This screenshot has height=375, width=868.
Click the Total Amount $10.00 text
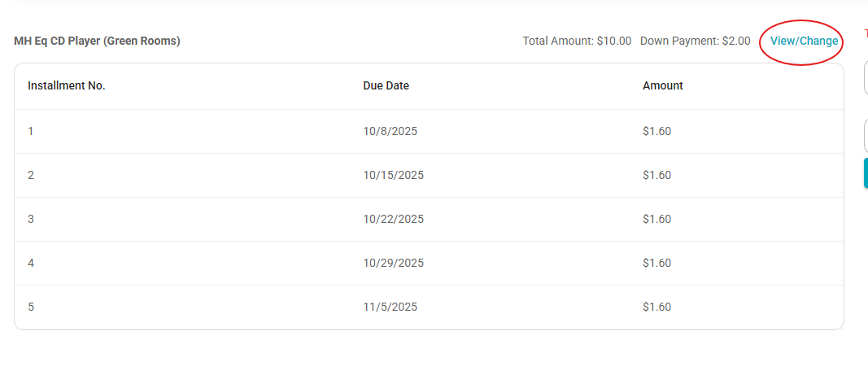point(577,41)
